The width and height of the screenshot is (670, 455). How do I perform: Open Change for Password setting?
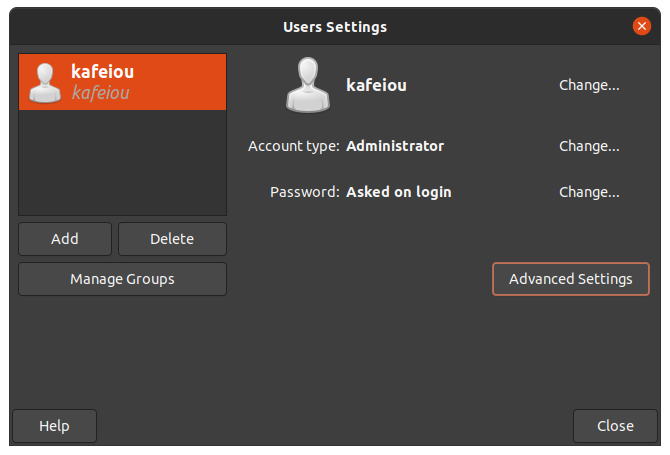pyautogui.click(x=589, y=192)
